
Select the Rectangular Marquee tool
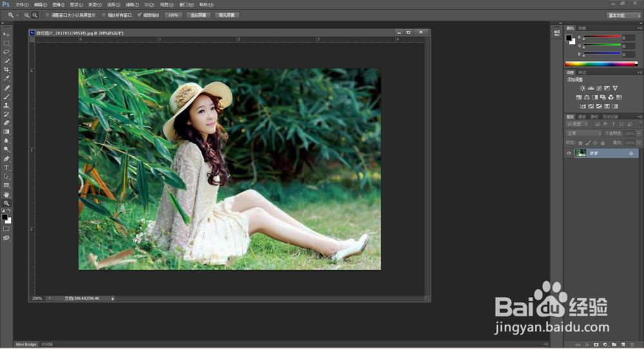(x=6, y=43)
